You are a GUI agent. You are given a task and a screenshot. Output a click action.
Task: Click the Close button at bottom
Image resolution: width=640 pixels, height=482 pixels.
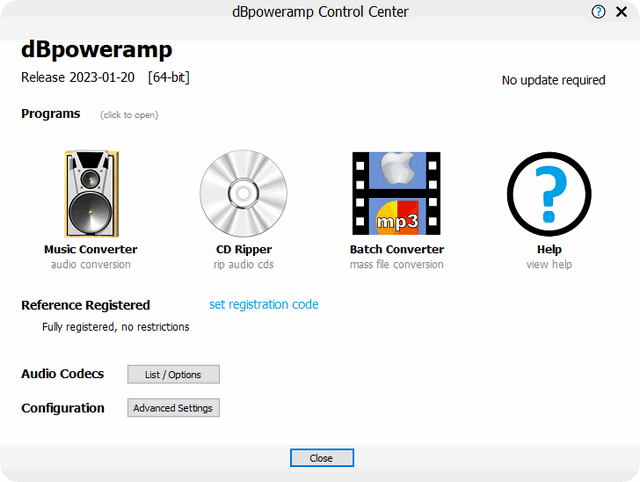tap(322, 458)
